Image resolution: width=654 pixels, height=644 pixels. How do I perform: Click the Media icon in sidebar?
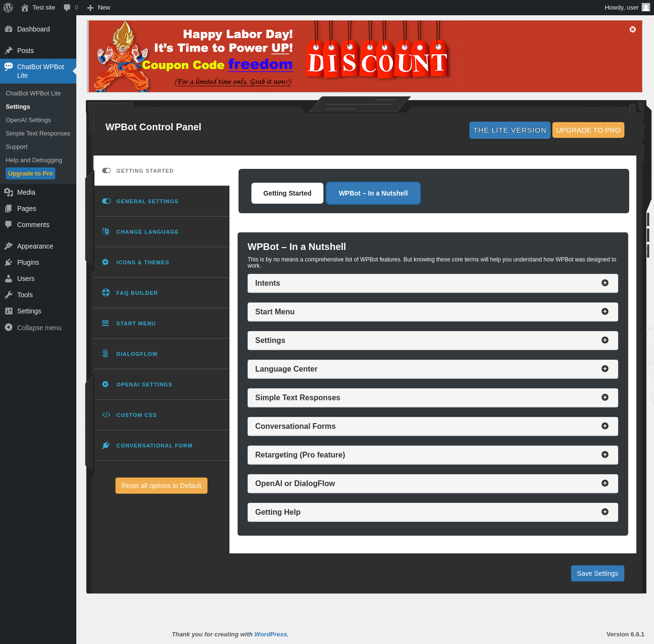point(9,192)
